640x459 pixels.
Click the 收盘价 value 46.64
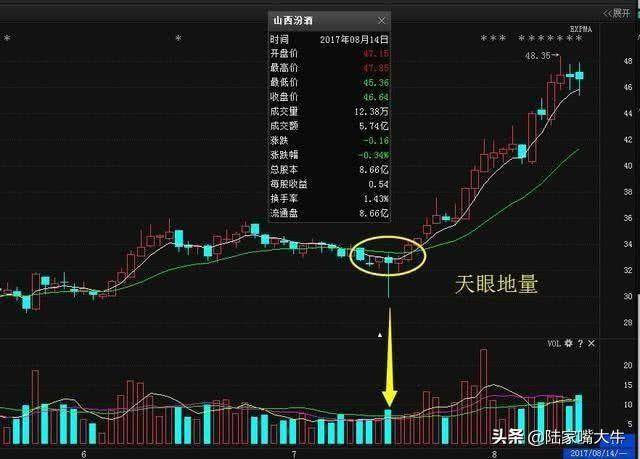coord(376,98)
